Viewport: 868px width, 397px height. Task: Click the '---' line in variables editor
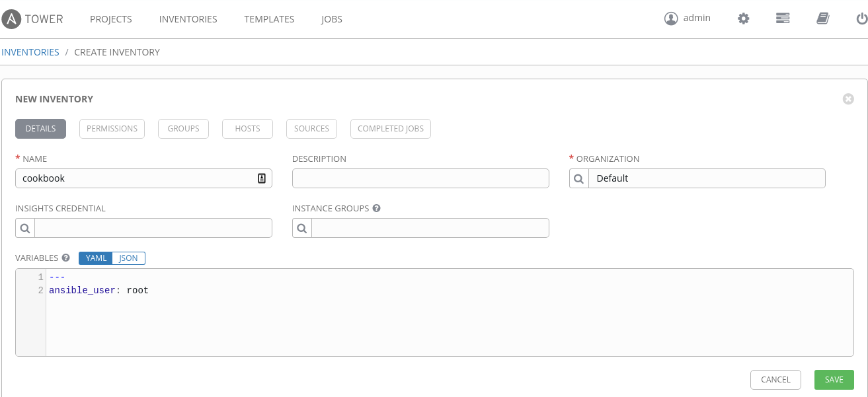(57, 277)
